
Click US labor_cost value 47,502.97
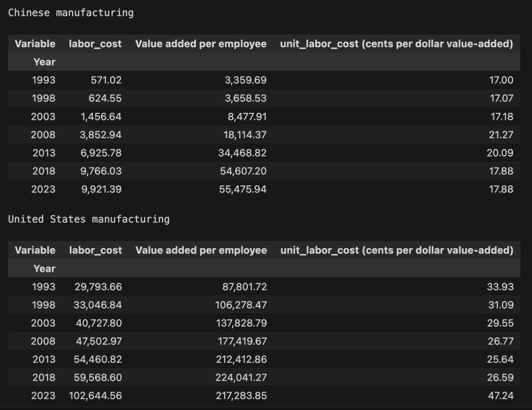tap(99, 341)
